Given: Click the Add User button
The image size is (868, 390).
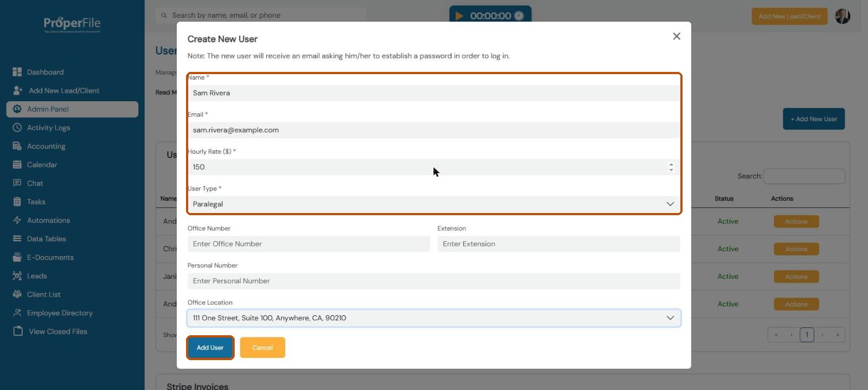Looking at the screenshot, I should pyautogui.click(x=210, y=347).
